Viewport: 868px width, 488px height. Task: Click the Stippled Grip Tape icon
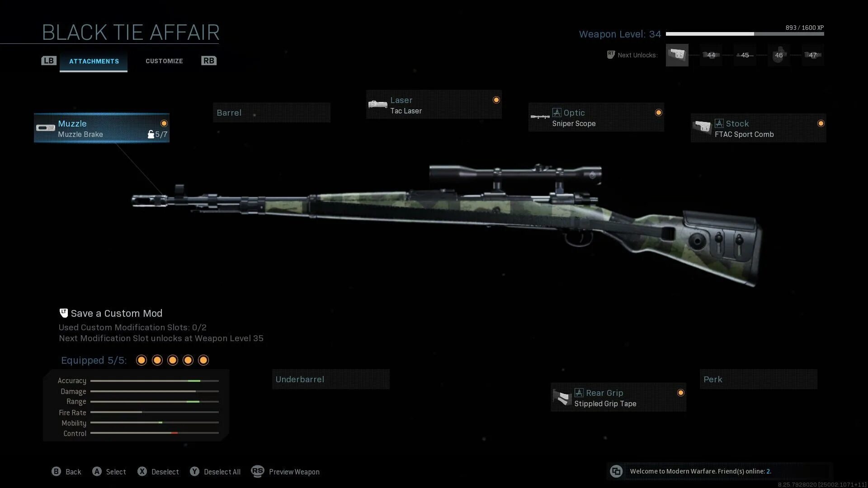click(x=562, y=398)
